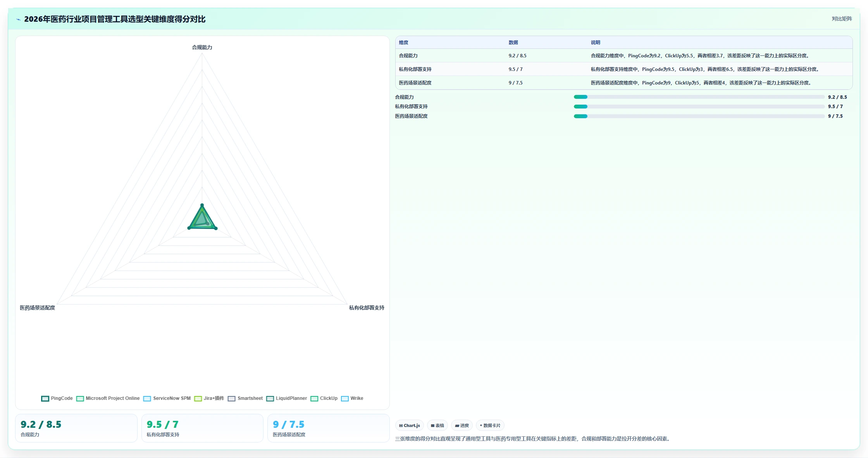Image resolution: width=868 pixels, height=458 pixels.
Task: Open the 9.5 / 7 私有化部署支持 data card
Action: point(202,428)
